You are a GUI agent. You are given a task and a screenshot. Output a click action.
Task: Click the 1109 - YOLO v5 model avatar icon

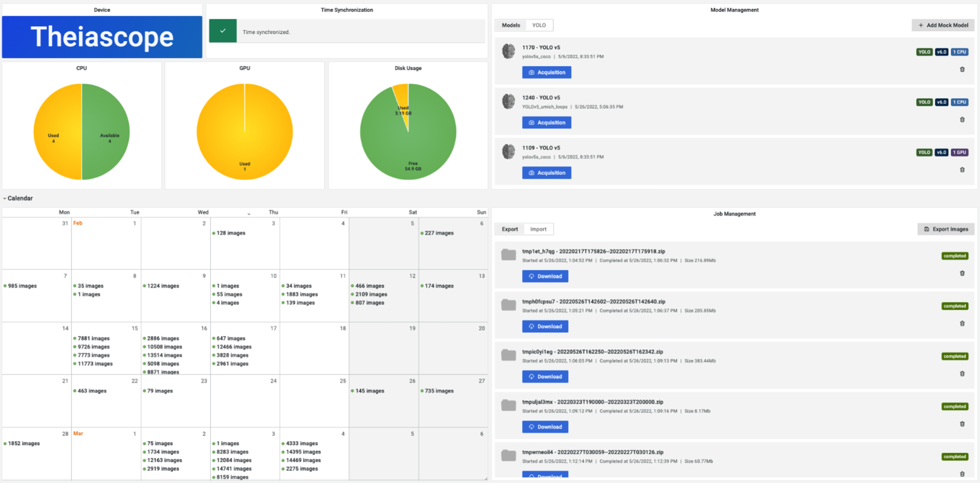pyautogui.click(x=508, y=152)
